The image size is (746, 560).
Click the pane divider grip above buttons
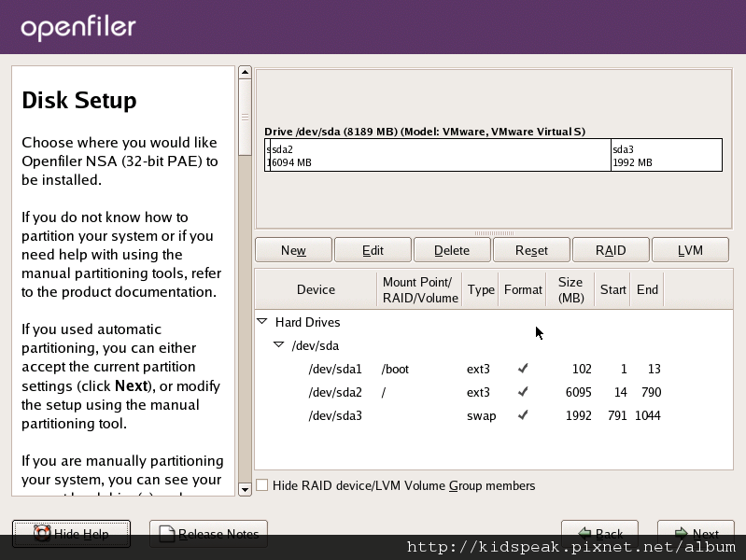click(494, 233)
